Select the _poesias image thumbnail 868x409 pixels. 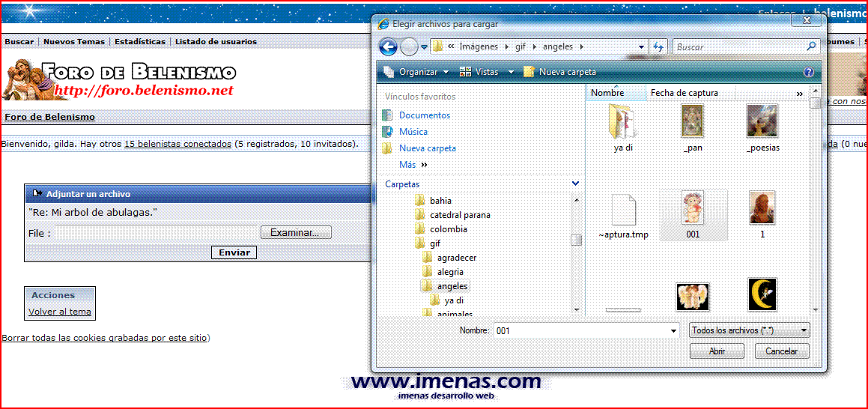[762, 122]
